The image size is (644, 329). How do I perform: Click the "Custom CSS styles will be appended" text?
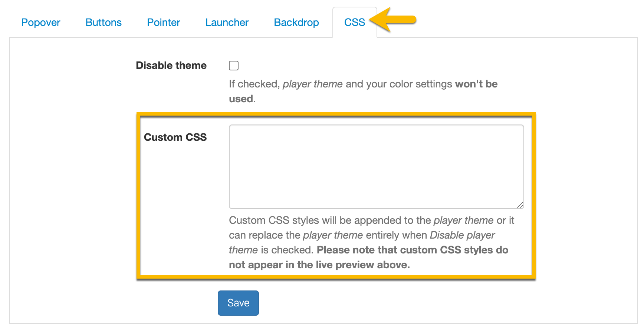[x=308, y=220]
